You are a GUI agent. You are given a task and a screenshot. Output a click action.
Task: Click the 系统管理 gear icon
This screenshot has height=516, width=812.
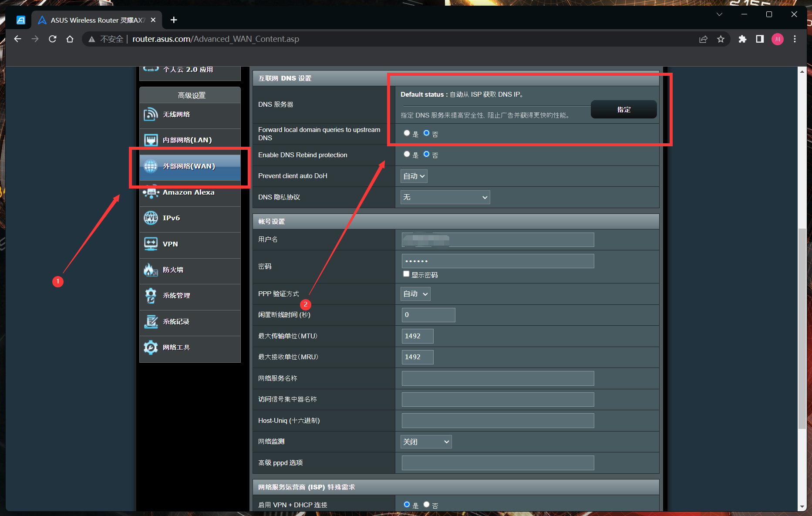pos(151,295)
